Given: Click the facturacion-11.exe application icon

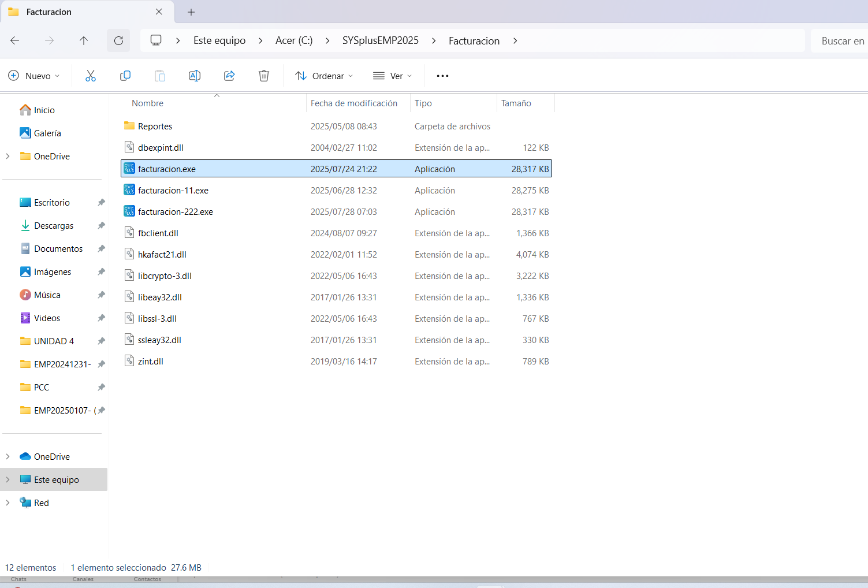Looking at the screenshot, I should pos(129,190).
